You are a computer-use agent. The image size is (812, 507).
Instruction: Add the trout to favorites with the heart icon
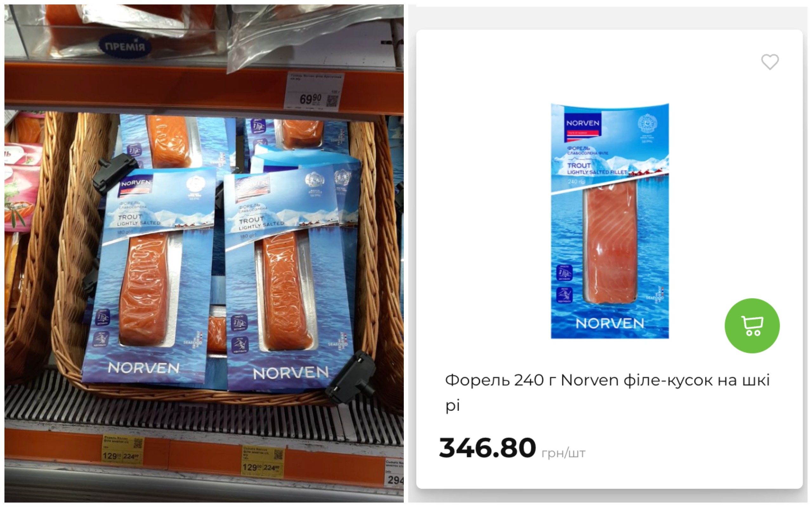(x=770, y=62)
